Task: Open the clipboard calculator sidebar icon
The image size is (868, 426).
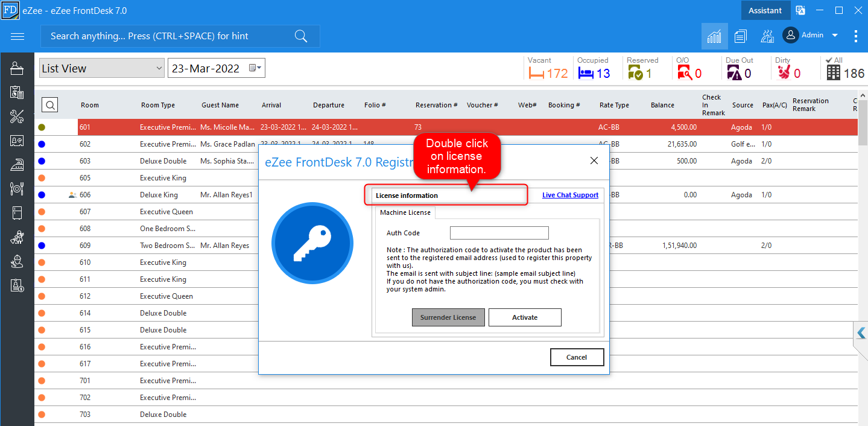Action: (17, 92)
